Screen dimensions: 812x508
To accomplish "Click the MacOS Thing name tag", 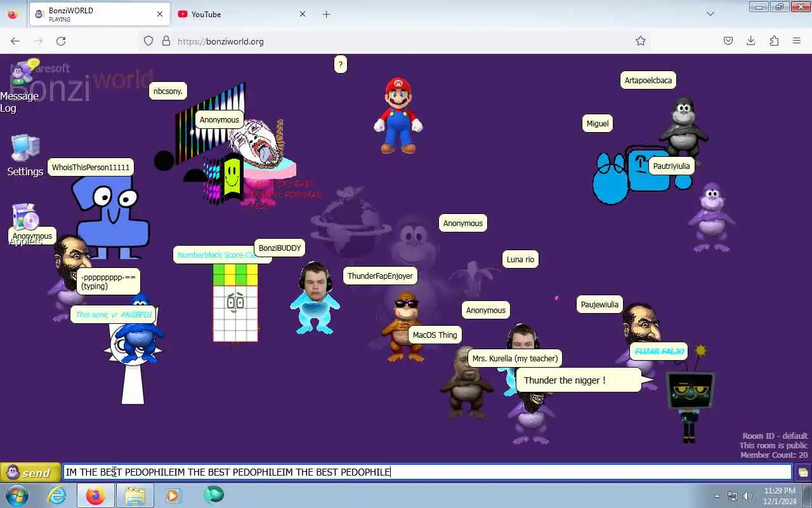I will (435, 335).
